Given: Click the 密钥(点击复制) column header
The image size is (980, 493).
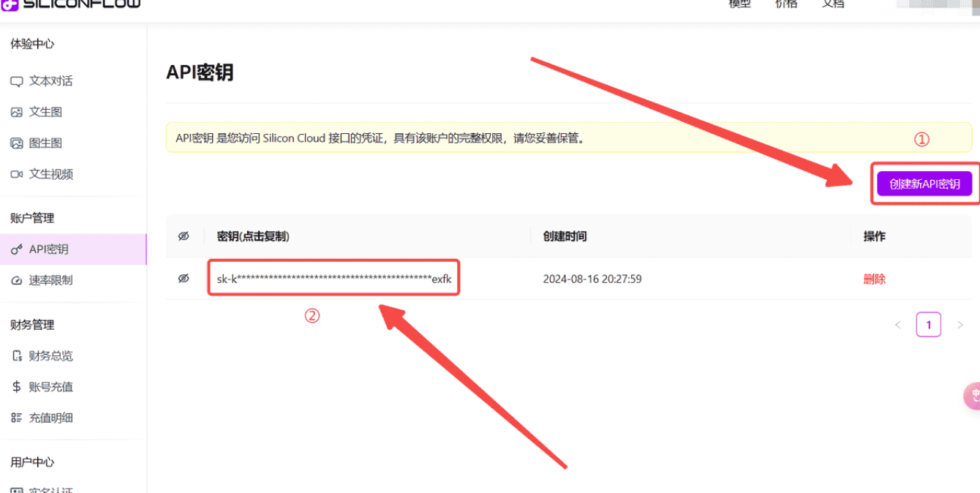Looking at the screenshot, I should (x=253, y=236).
